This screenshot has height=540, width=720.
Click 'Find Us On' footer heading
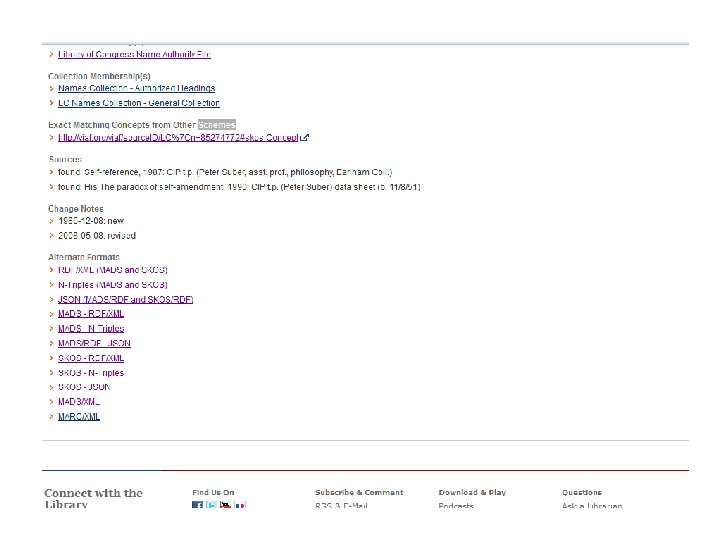[213, 492]
